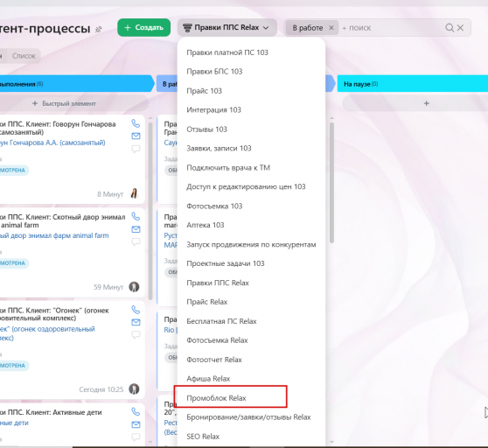Select Запуск продвижения по конкурентам
488x448 pixels.
(x=251, y=245)
